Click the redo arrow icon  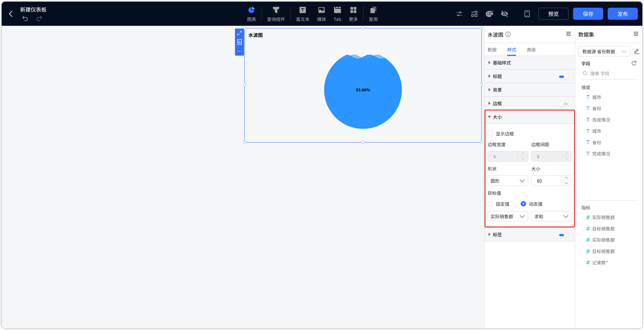(39, 19)
